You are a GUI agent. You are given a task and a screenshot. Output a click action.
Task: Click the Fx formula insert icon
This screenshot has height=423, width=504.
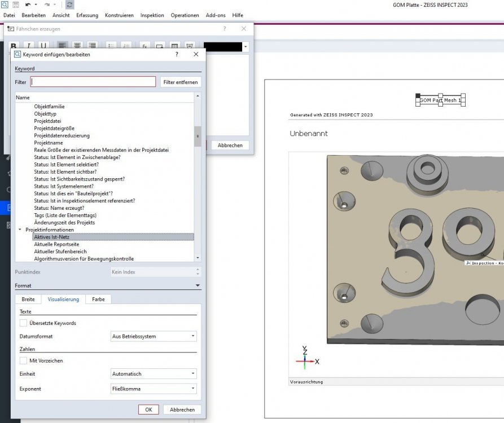point(144,46)
